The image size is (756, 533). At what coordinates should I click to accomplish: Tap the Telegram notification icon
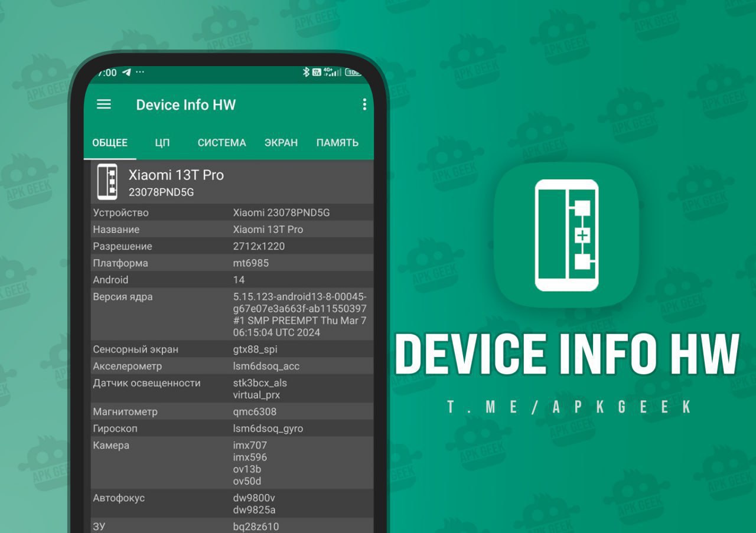pyautogui.click(x=126, y=72)
